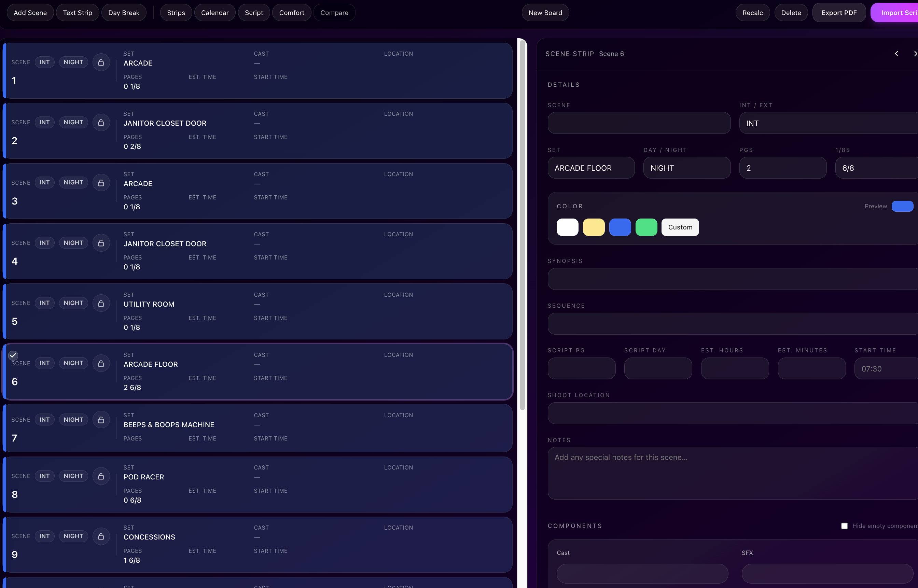Image resolution: width=918 pixels, height=588 pixels.
Task: Toggle the color Preview switch
Action: pyautogui.click(x=902, y=206)
